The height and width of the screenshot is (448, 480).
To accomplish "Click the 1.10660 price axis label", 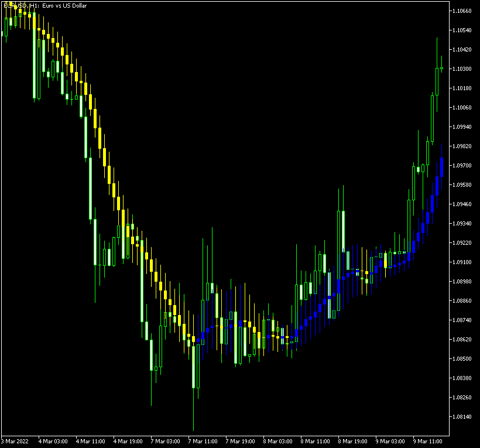I will [463, 11].
